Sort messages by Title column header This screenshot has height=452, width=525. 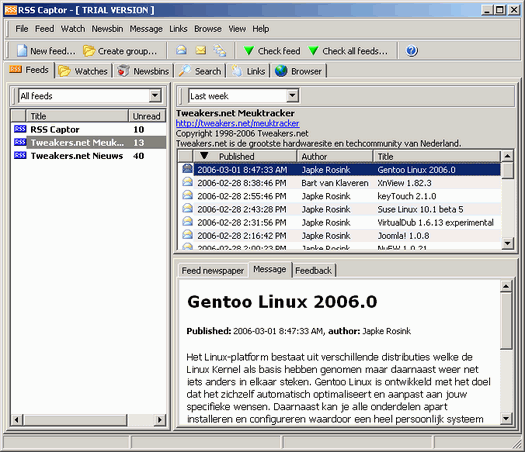(x=437, y=156)
